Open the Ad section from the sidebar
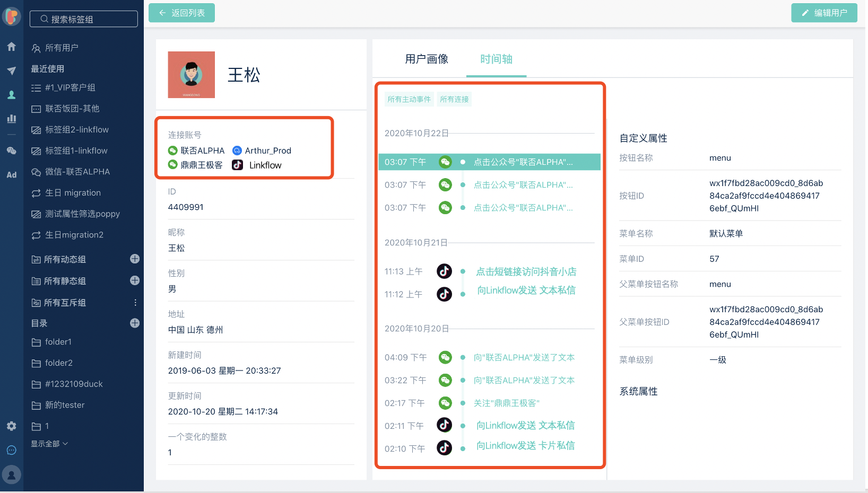The image size is (868, 493). pos(11,174)
